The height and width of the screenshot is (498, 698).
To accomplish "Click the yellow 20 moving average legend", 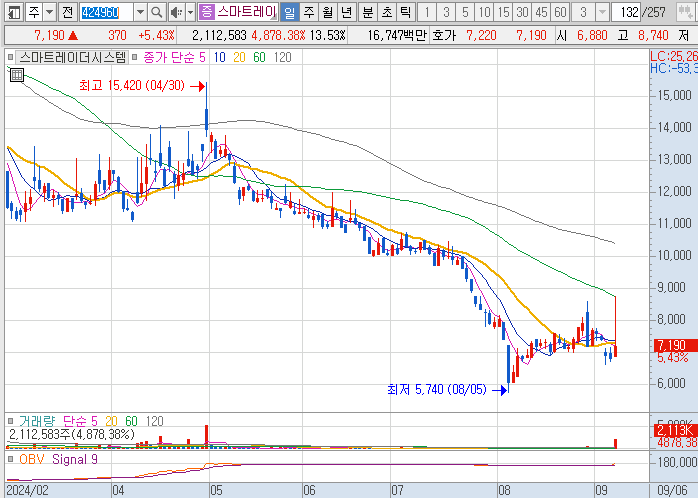I will (x=239, y=57).
